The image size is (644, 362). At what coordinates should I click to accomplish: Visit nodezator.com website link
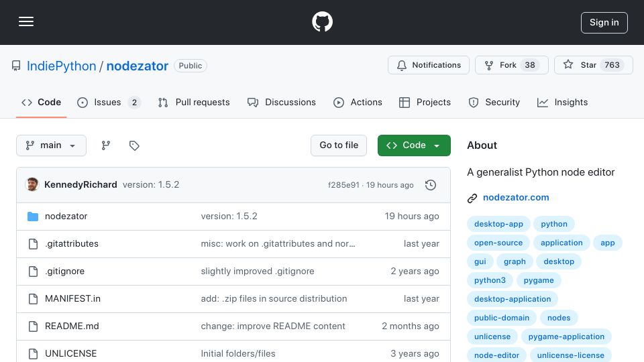(x=516, y=197)
